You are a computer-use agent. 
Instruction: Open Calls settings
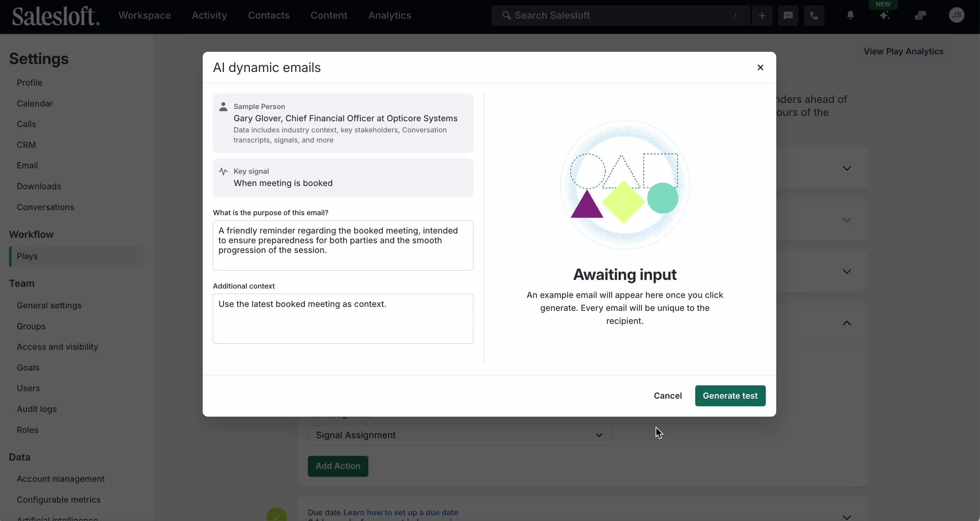pos(26,124)
